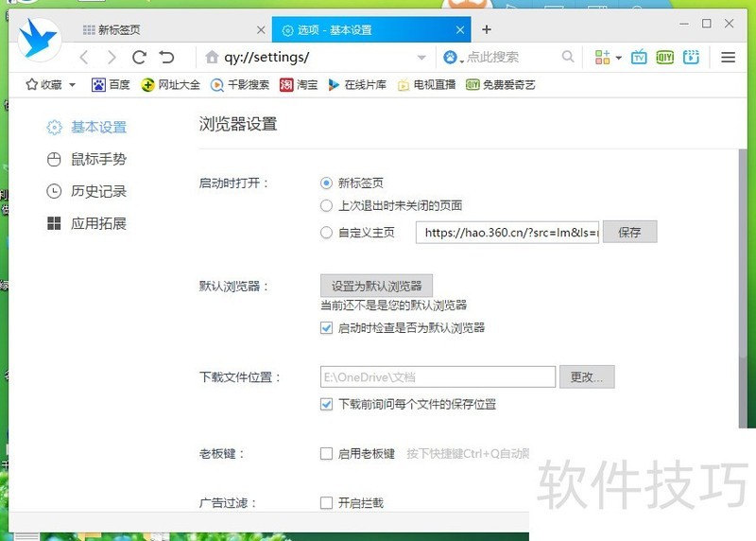Enable the 开启拦截 ad filter checkbox
Image resolution: width=756 pixels, height=541 pixels.
[x=326, y=503]
